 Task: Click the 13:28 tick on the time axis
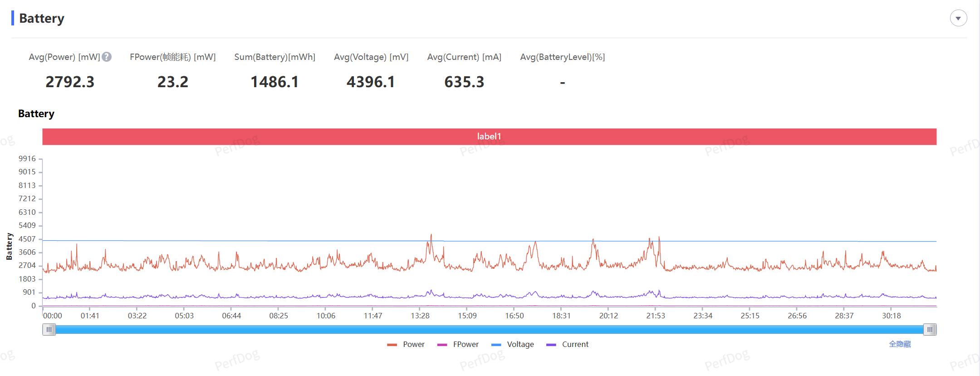click(420, 316)
